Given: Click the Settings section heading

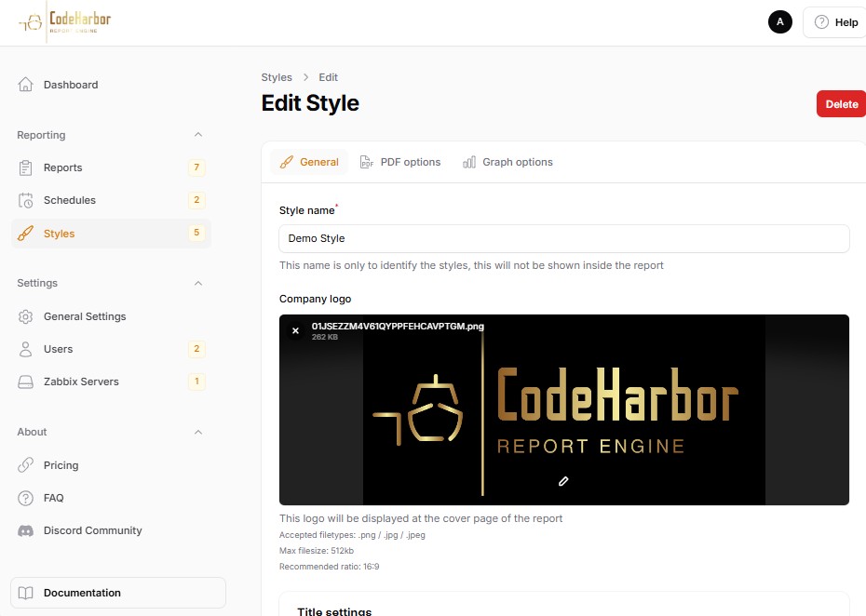Looking at the screenshot, I should [x=37, y=283].
